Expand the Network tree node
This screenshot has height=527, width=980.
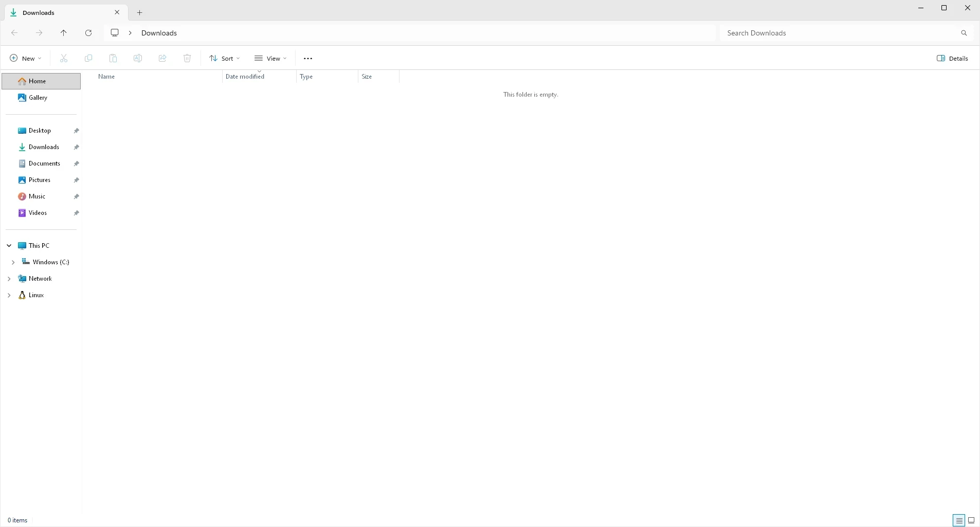coord(9,279)
